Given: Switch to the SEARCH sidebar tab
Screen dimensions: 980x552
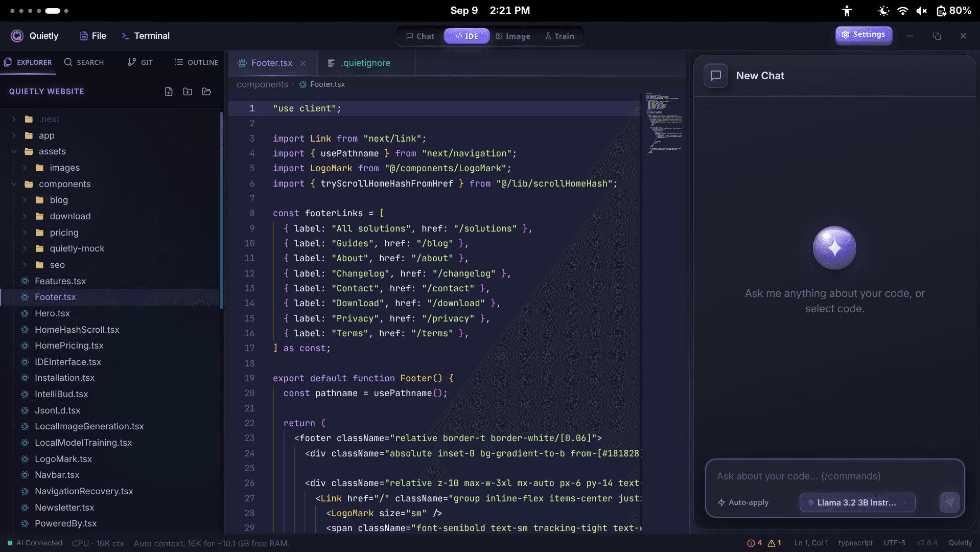Looking at the screenshot, I should click(84, 62).
